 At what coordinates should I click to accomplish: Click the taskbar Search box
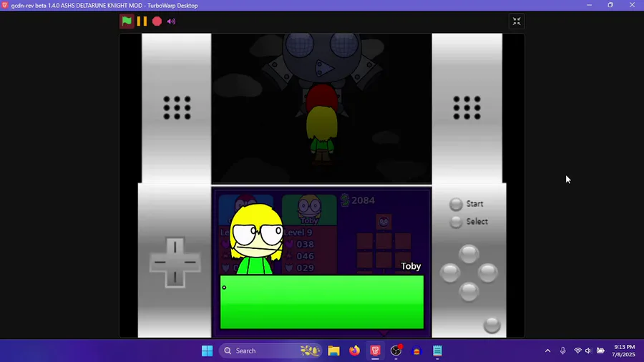[x=271, y=351]
